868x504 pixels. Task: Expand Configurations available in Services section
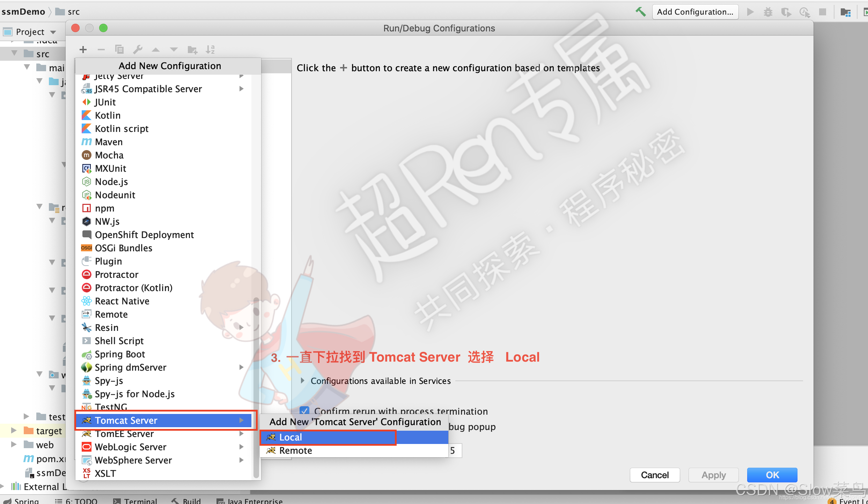[302, 380]
